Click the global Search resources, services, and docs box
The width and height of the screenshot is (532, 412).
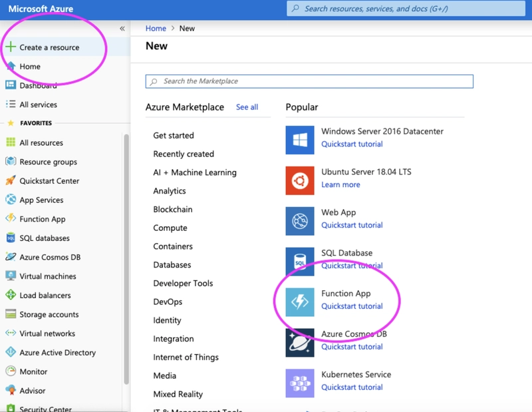(406, 9)
